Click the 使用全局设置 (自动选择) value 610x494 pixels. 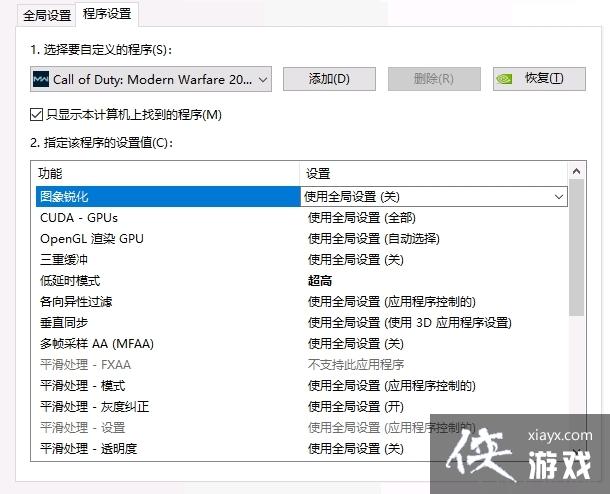point(374,239)
